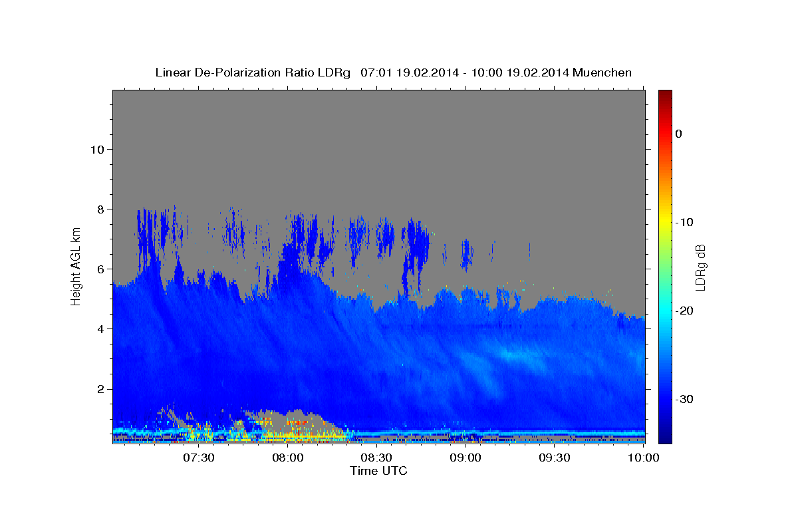The image size is (798, 532).
Task: Click the 'LDRg dB' colorbar label
Action: (x=700, y=267)
